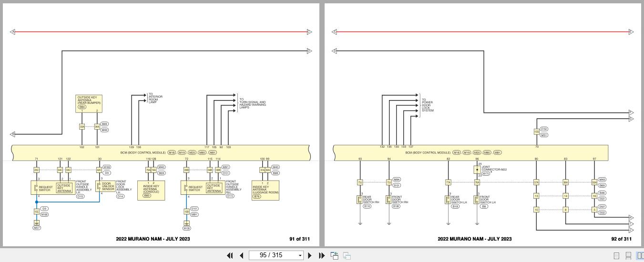Click connector code B18

click(x=455, y=206)
